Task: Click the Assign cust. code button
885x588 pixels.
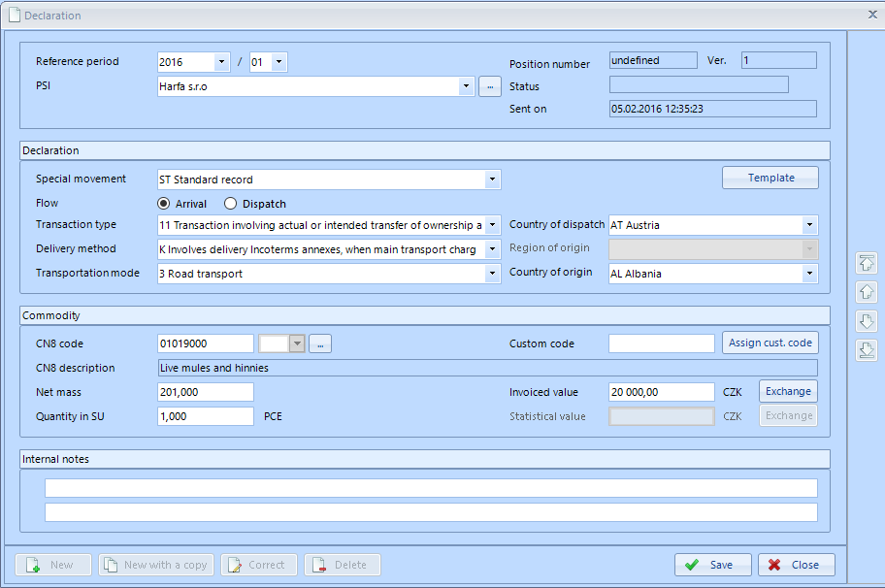Action: point(770,343)
